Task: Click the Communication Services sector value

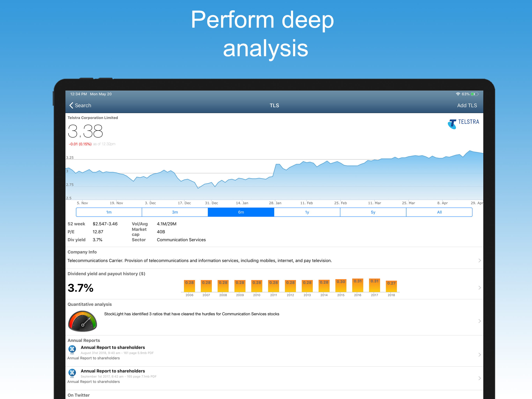Action: (181, 240)
